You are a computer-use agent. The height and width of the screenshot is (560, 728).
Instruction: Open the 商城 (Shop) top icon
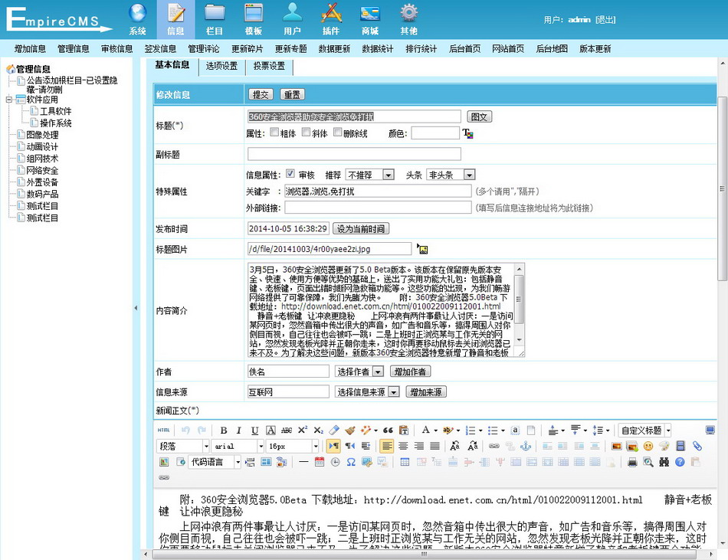(370, 19)
